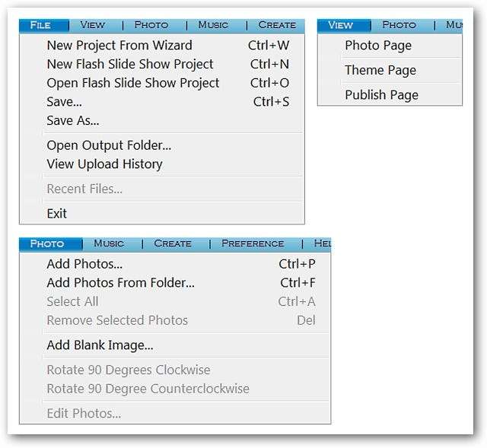Select New Project From Wizard
This screenshot has height=448, width=487.
[119, 46]
